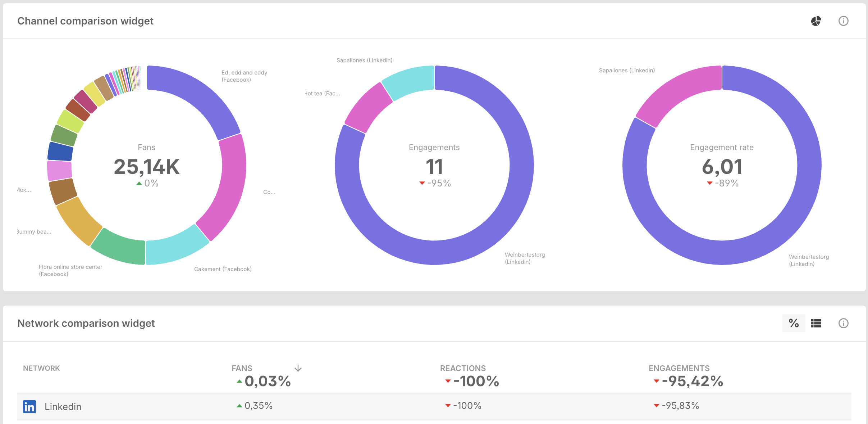Sort by Fans using arrow icon
This screenshot has height=424, width=868.
298,368
